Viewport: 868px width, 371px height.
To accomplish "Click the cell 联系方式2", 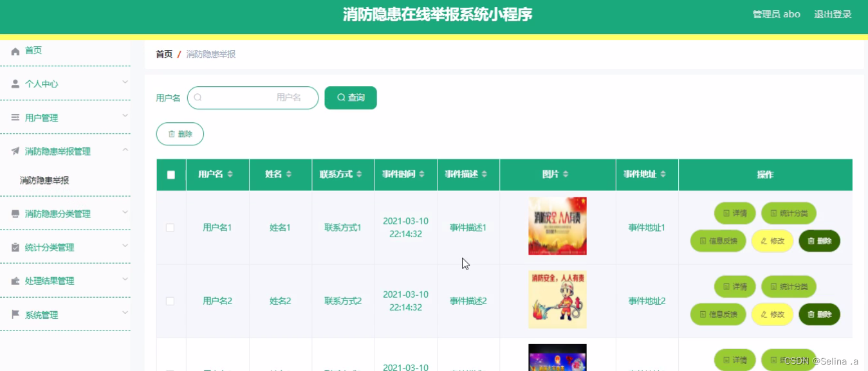I will 343,301.
